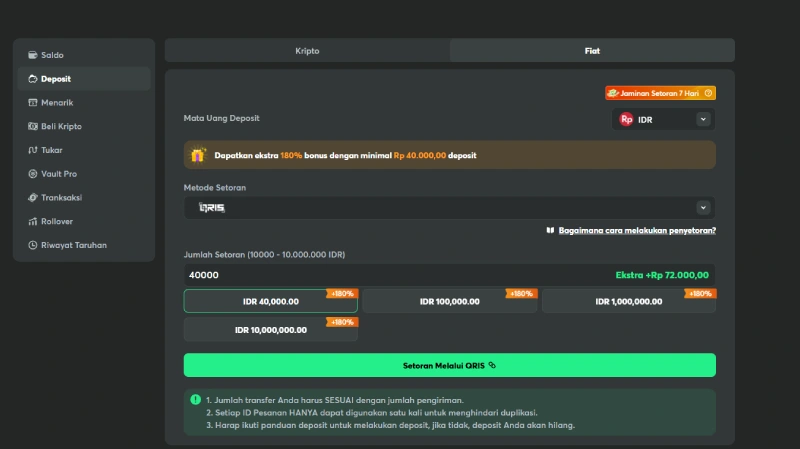Switch to the Kripto tab
This screenshot has width=800, height=449.
tap(307, 50)
